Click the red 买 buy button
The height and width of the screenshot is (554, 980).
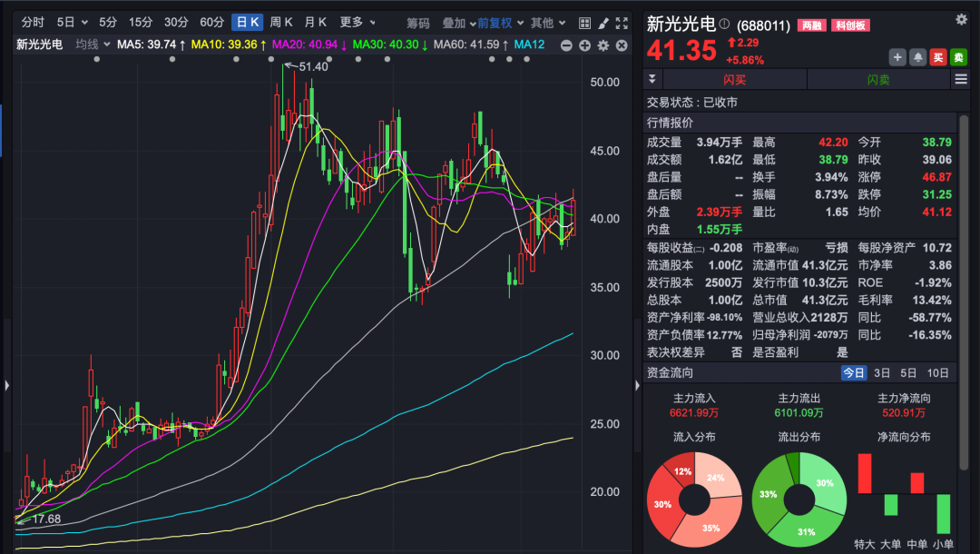click(x=938, y=57)
